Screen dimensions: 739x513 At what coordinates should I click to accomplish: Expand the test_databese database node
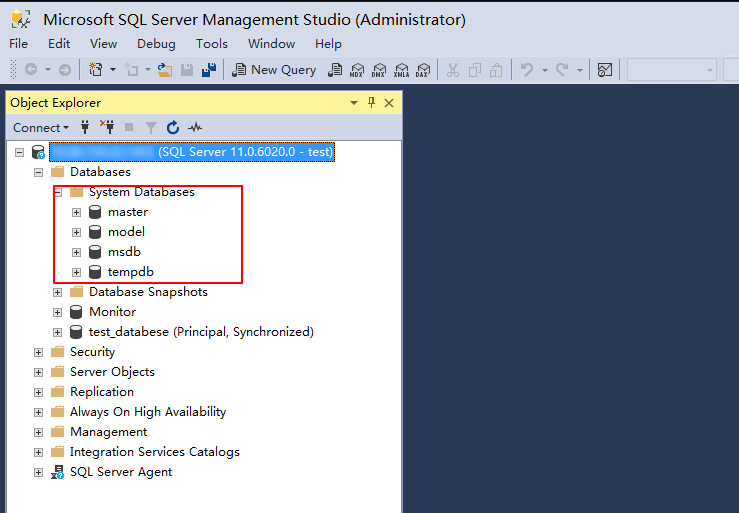tap(57, 332)
